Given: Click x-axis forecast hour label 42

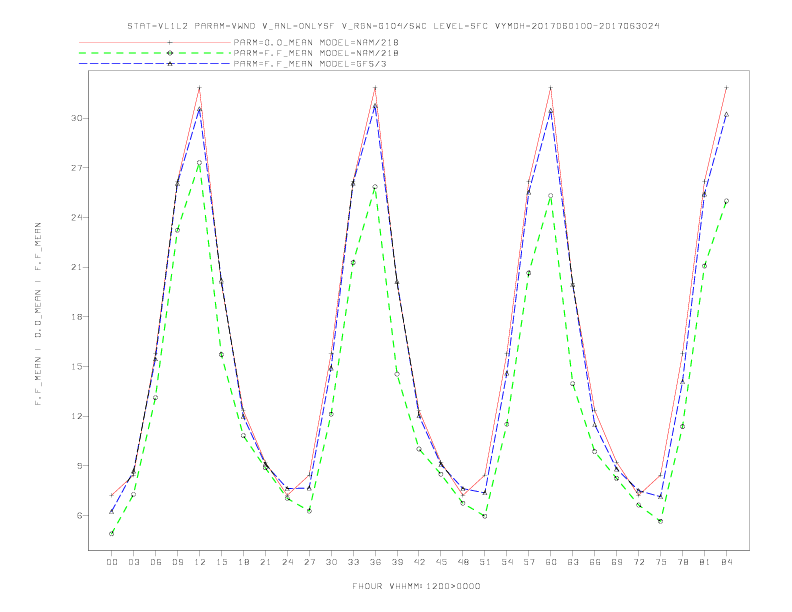Looking at the screenshot, I should click(419, 562).
